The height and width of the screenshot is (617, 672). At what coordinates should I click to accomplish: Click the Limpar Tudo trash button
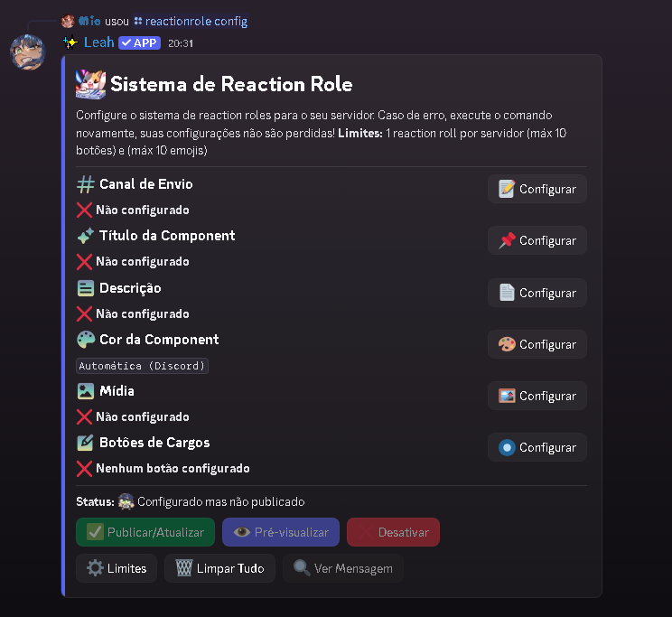[219, 568]
